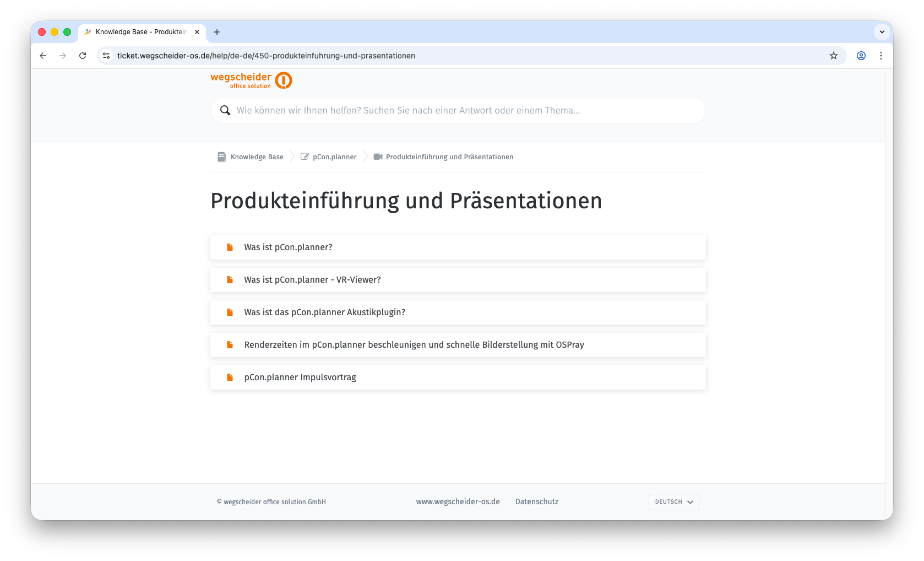Focus the help search input field
This screenshot has width=924, height=561.
[x=463, y=110]
